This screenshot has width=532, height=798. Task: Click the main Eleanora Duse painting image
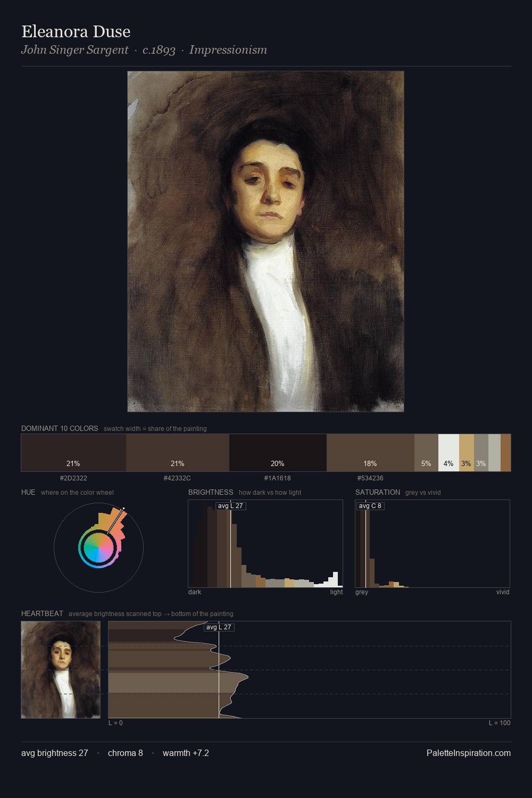coord(265,242)
